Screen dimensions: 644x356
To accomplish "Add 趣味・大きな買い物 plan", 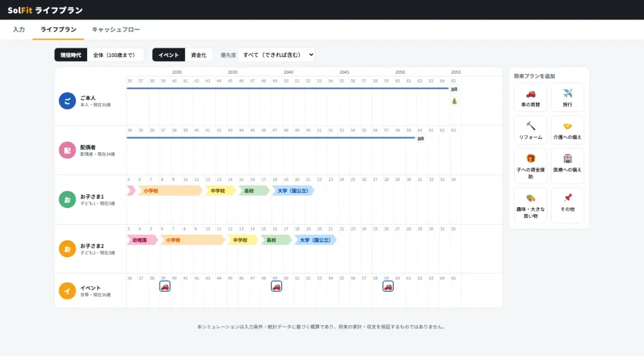I will pos(530,205).
